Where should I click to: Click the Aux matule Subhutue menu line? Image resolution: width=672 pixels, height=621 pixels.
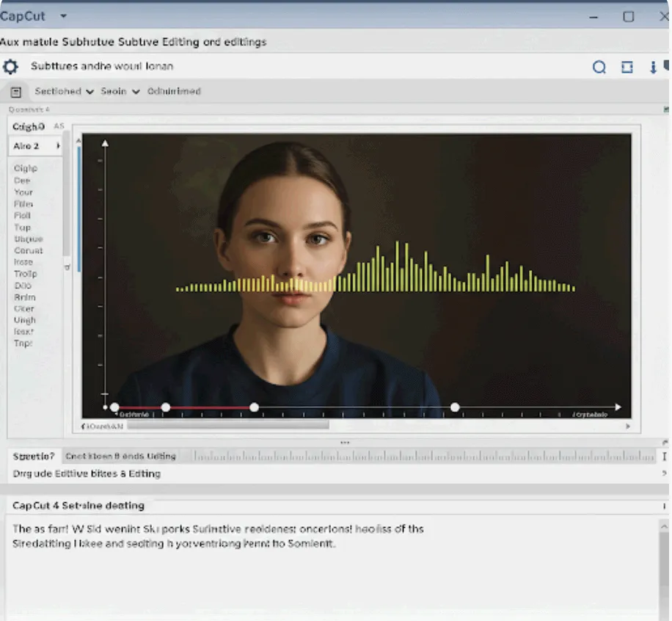pos(133,42)
